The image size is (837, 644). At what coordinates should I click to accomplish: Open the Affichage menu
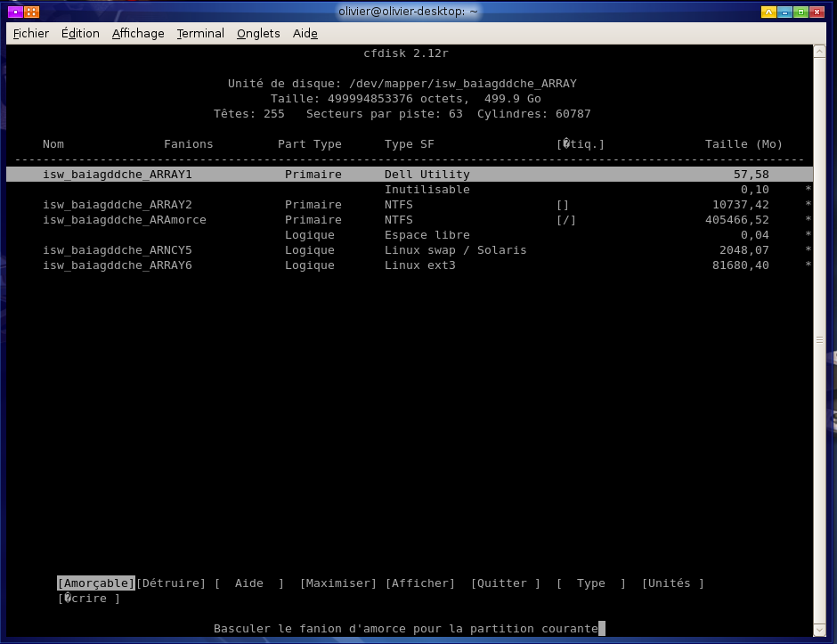point(138,33)
